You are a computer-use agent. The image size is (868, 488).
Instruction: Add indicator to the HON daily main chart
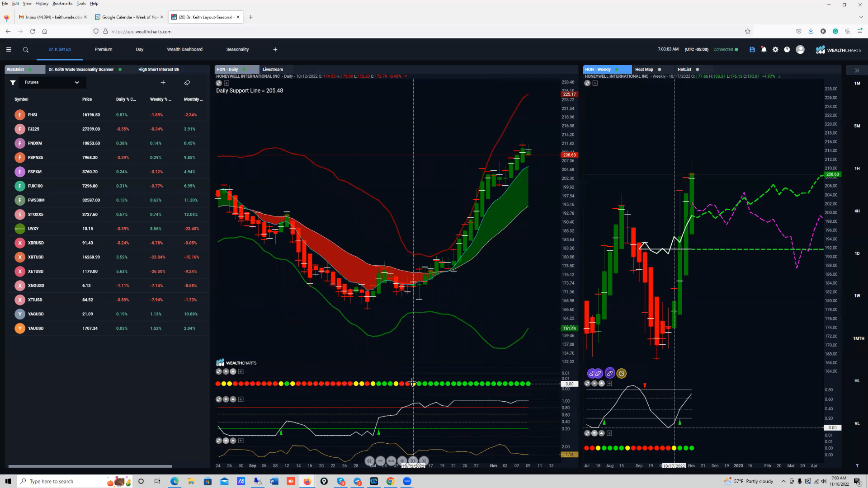(x=227, y=83)
